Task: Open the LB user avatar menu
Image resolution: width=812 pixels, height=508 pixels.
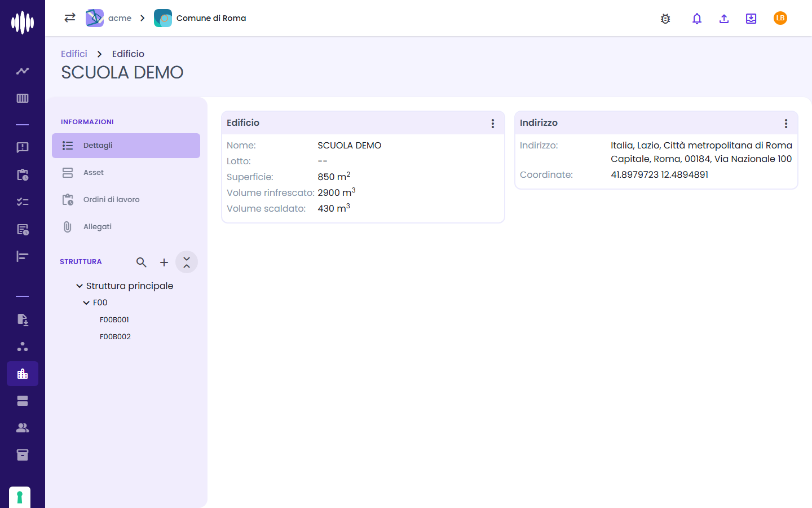Action: 780,18
